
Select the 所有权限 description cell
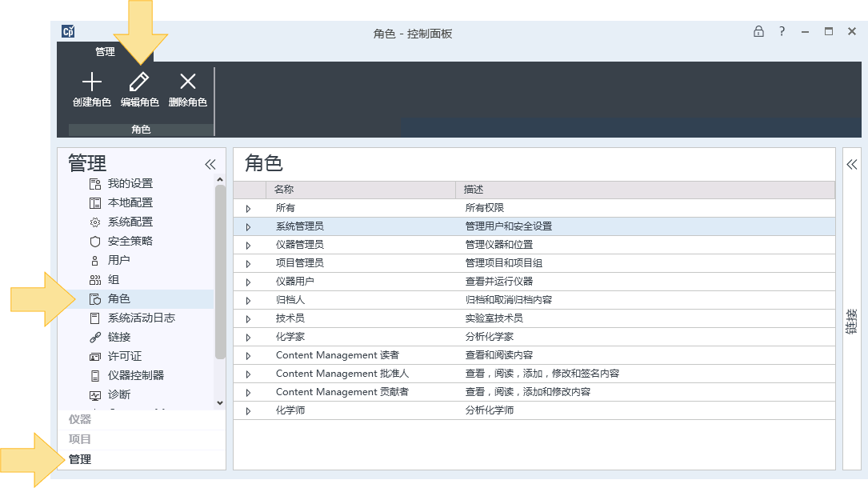point(484,207)
